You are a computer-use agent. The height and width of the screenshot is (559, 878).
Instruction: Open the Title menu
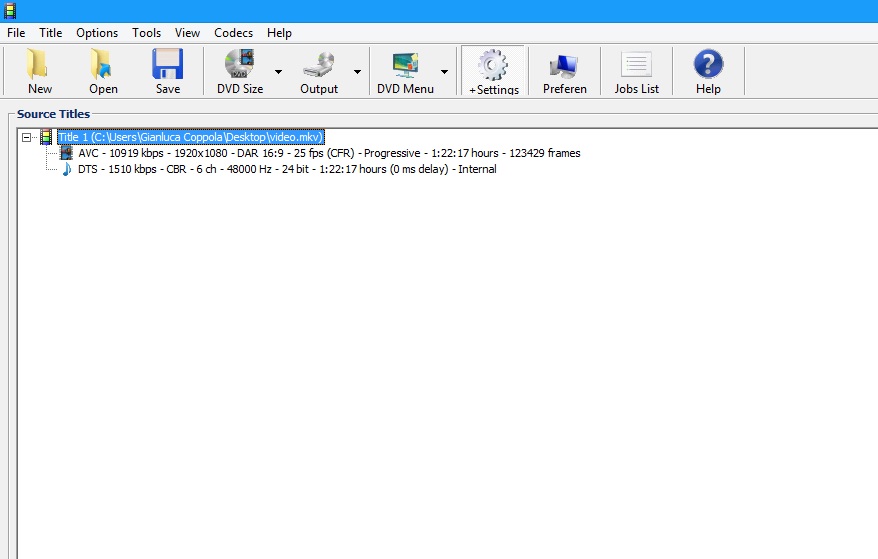(50, 33)
